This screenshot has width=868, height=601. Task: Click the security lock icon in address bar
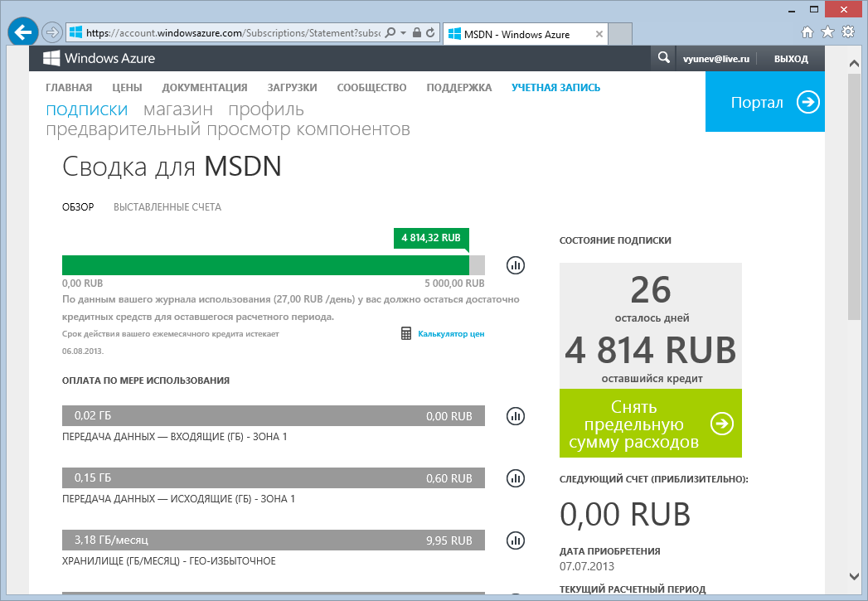coord(417,32)
